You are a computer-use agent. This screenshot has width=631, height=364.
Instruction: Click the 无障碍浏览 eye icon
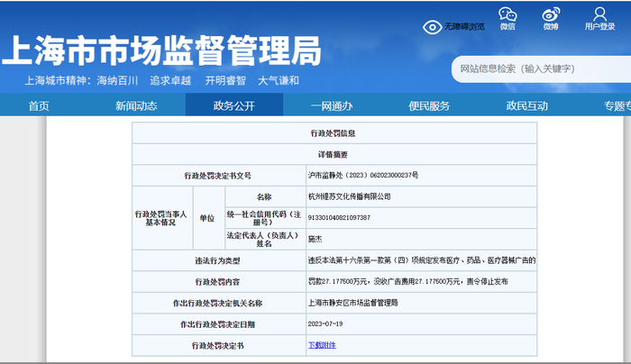(432, 26)
